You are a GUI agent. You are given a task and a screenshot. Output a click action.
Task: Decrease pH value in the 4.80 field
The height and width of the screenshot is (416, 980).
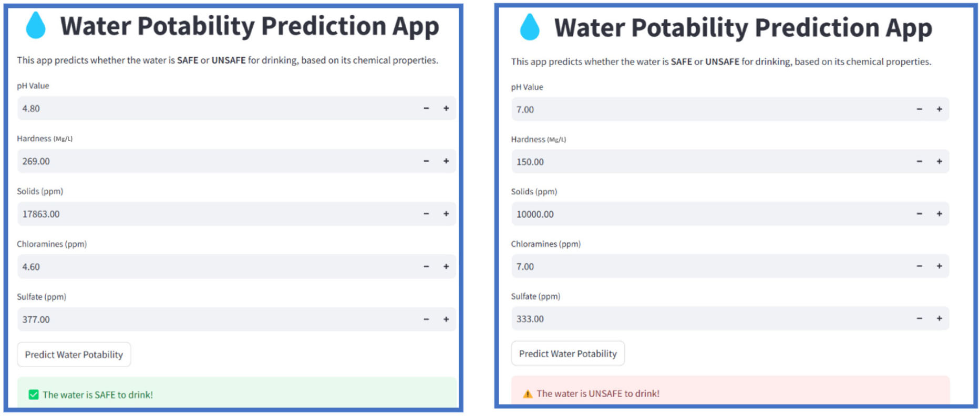point(426,108)
